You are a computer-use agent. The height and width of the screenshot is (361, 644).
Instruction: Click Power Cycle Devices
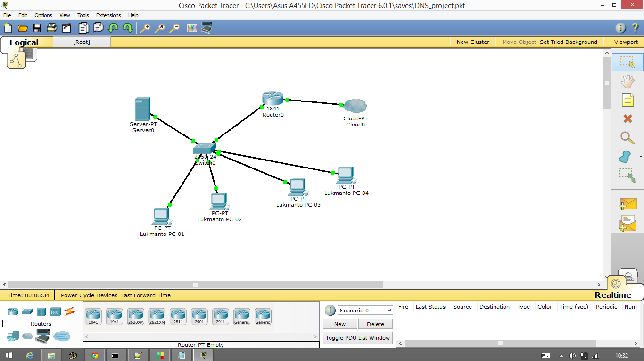(89, 295)
